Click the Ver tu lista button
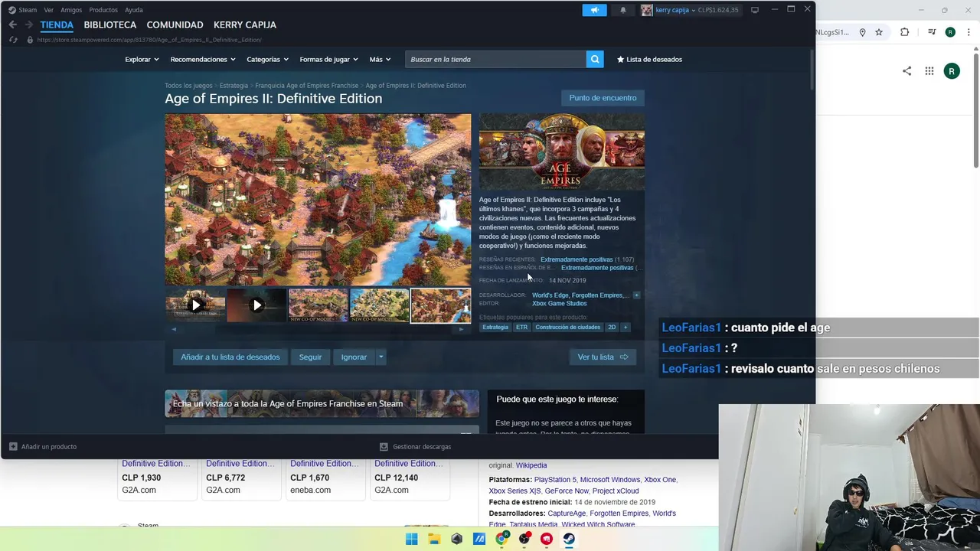 [603, 357]
